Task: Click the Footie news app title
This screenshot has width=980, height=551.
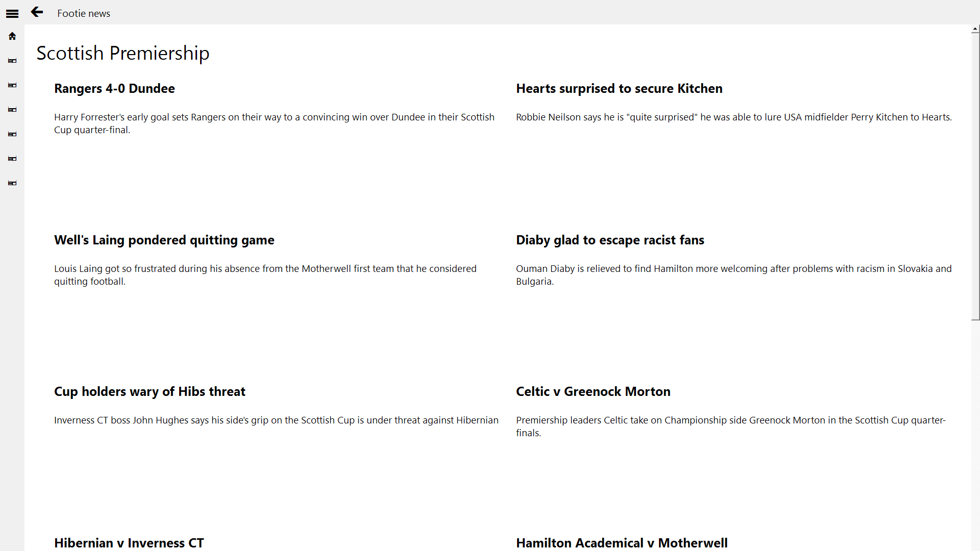Action: (84, 14)
